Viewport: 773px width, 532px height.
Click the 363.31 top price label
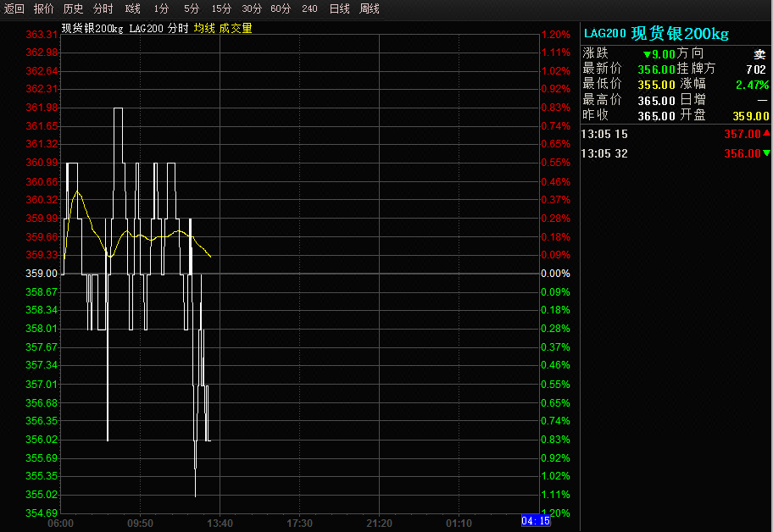[x=42, y=35]
